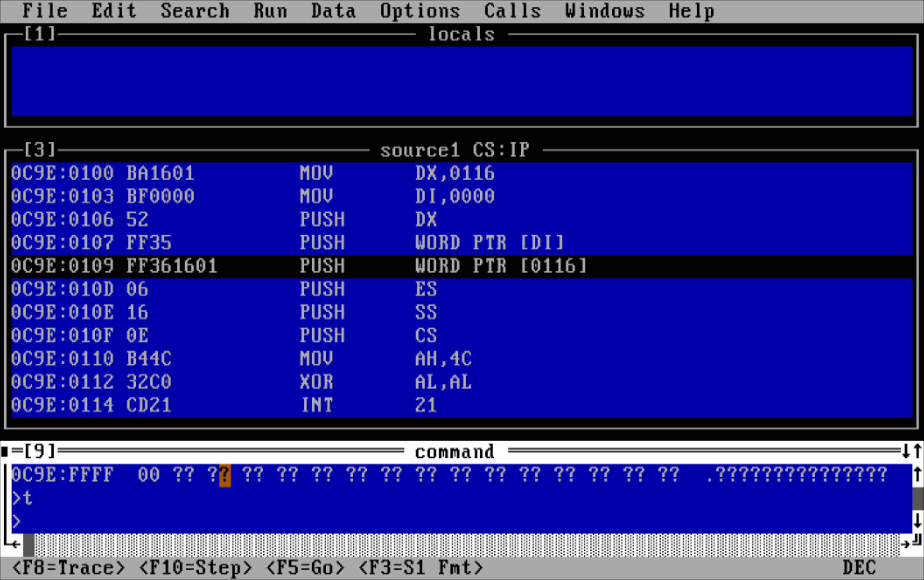Open the Search menu
This screenshot has height=580, width=924.
pyautogui.click(x=195, y=11)
